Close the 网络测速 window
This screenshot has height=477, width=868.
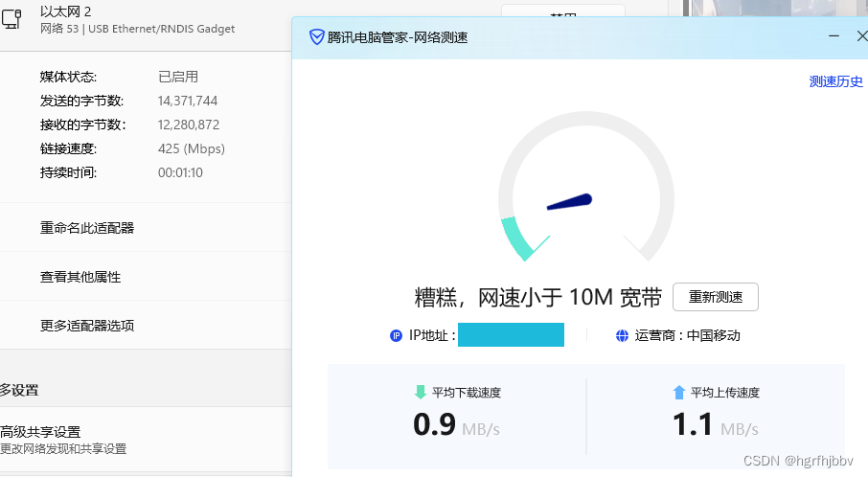[x=862, y=36]
